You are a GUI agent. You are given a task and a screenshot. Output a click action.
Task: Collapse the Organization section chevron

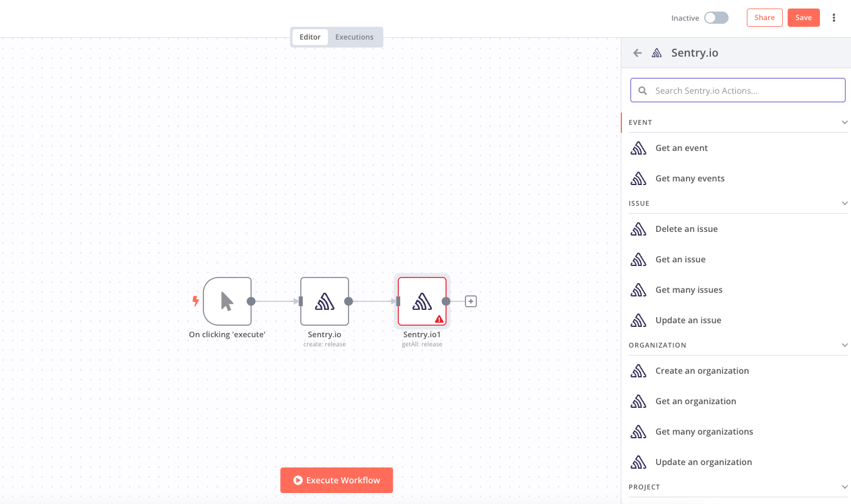[x=844, y=345]
